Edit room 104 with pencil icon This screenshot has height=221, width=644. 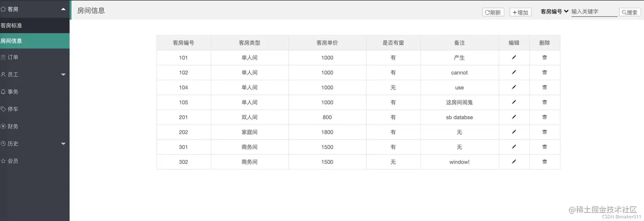click(514, 87)
